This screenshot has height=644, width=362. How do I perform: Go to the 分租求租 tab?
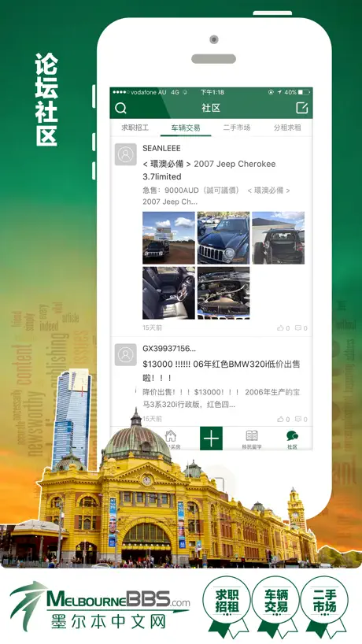tap(287, 128)
